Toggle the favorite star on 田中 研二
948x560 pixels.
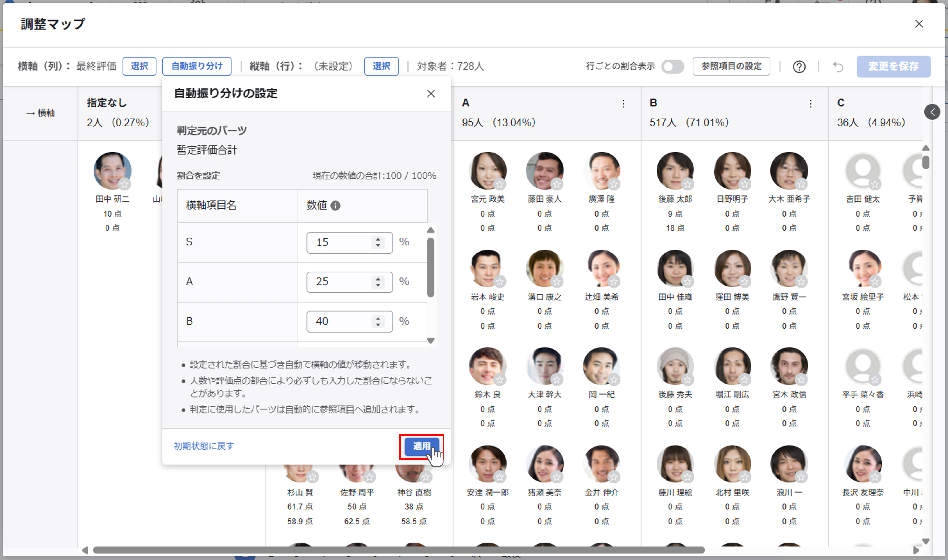[x=125, y=185]
